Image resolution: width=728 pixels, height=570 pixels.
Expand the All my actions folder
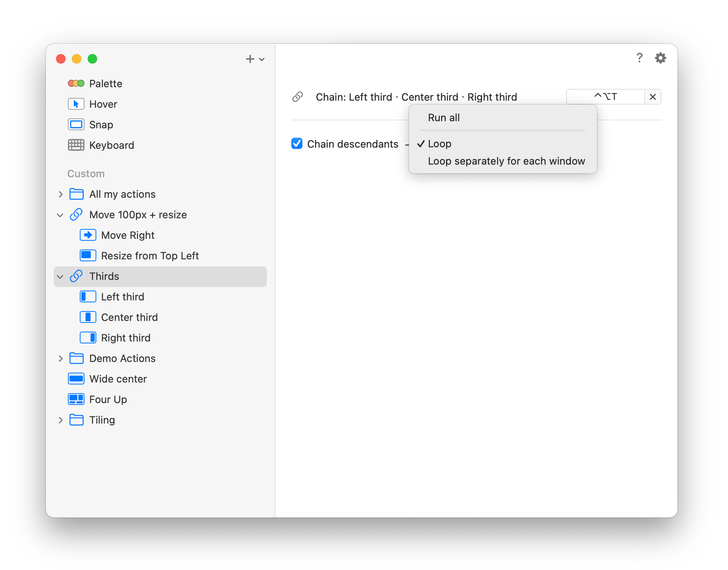(x=60, y=194)
